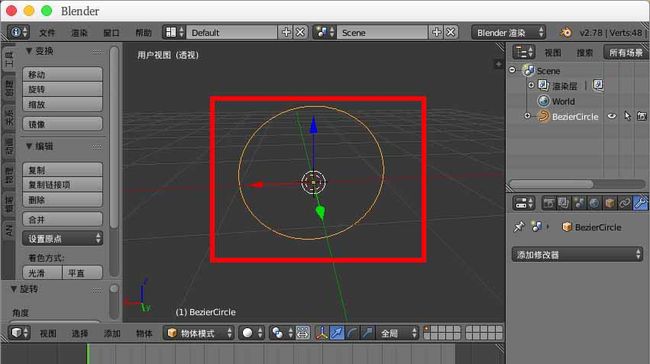650x364 pixels.
Task: Click the 缩放 (Scale) button
Action: click(63, 104)
